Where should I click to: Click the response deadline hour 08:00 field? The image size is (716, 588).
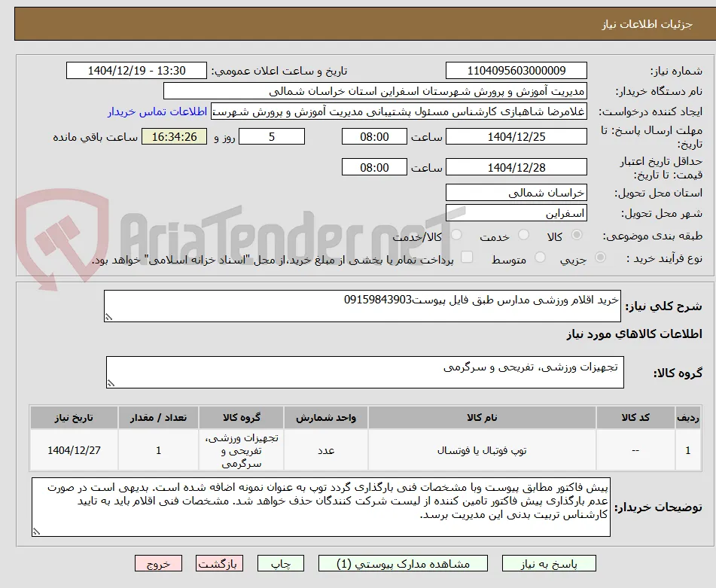[374, 136]
